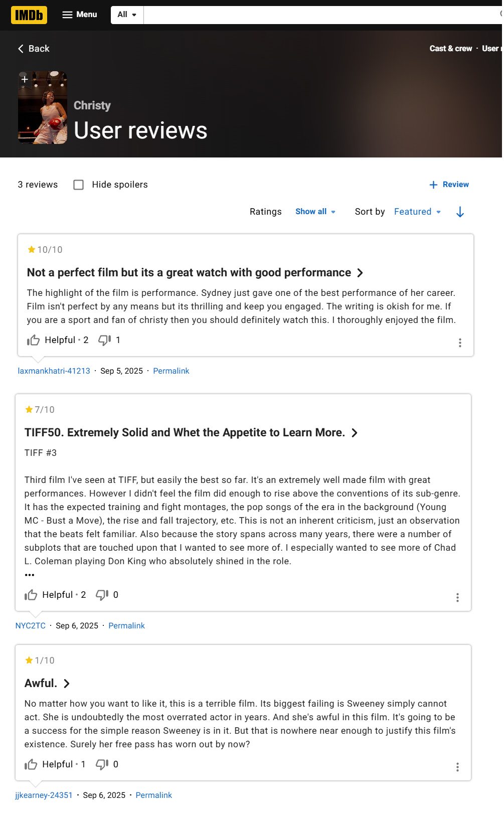This screenshot has height=826, width=504.
Task: Open the All search category dropdown
Action: [127, 15]
